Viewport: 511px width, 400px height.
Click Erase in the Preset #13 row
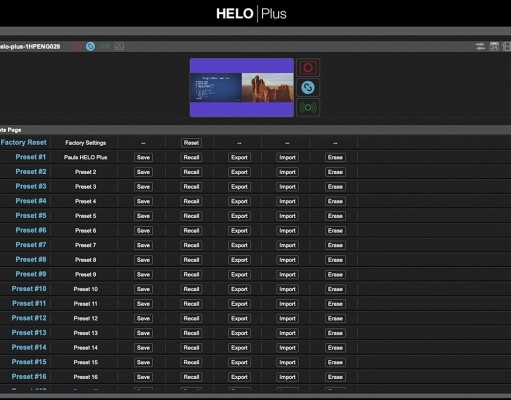pyautogui.click(x=335, y=334)
